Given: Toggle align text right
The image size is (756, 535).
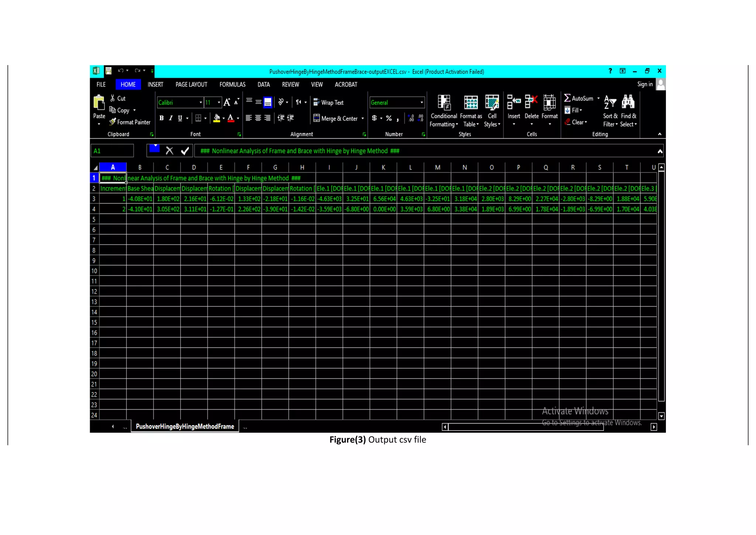Looking at the screenshot, I should pos(267,118).
